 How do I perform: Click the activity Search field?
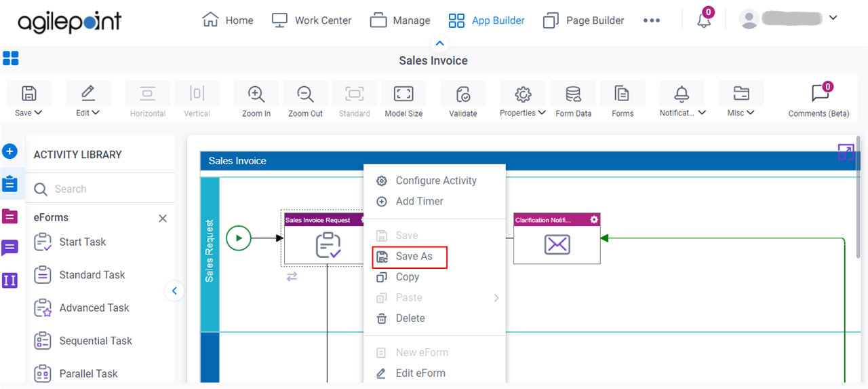pyautogui.click(x=100, y=189)
